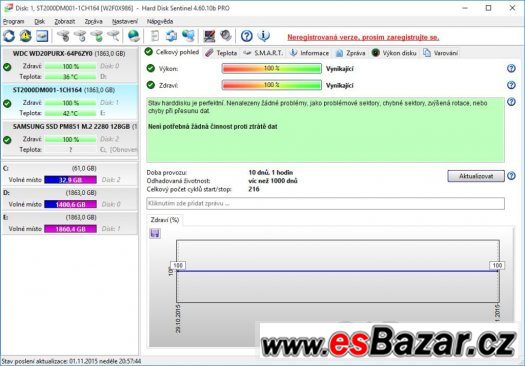Click the C: free space bar 32,9 GB
525x366 pixels.
pos(70,180)
